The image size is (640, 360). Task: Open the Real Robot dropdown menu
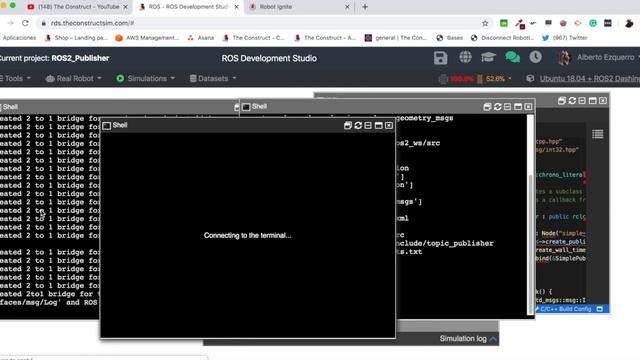(74, 78)
